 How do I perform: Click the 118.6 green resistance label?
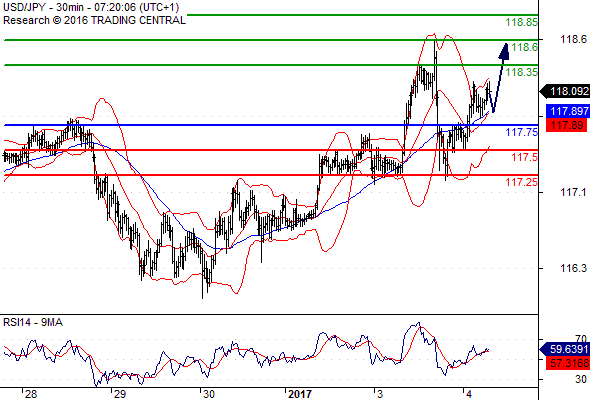[x=525, y=47]
